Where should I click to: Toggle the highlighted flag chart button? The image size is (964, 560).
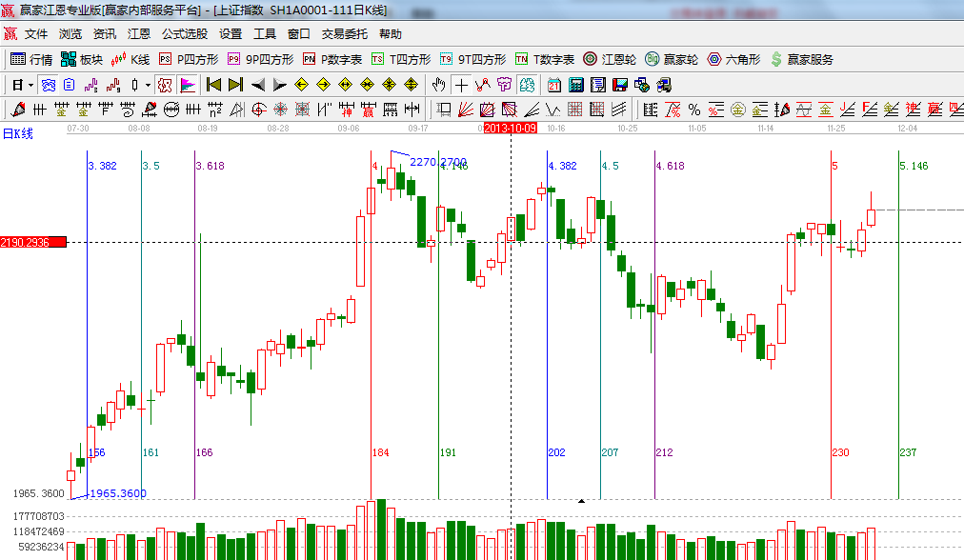click(x=187, y=85)
